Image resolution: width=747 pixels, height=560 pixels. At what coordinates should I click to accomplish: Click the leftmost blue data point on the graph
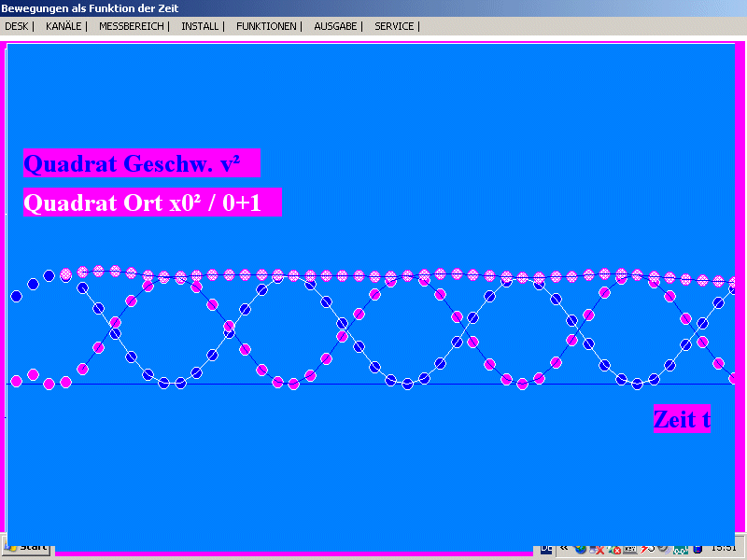(16, 296)
